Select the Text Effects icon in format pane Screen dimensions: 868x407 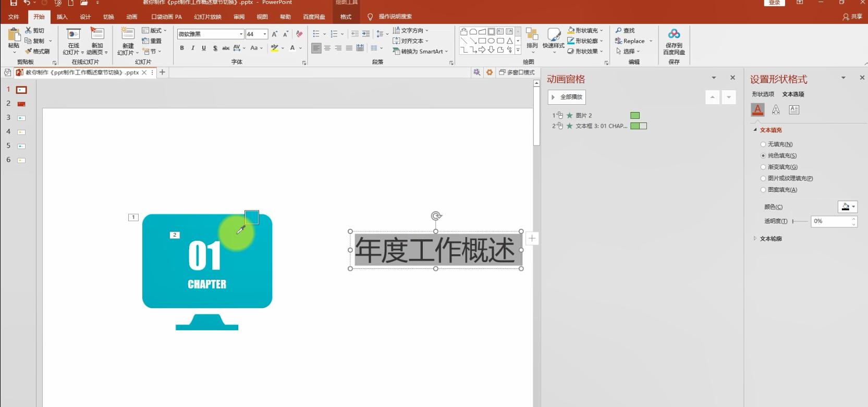(x=776, y=109)
